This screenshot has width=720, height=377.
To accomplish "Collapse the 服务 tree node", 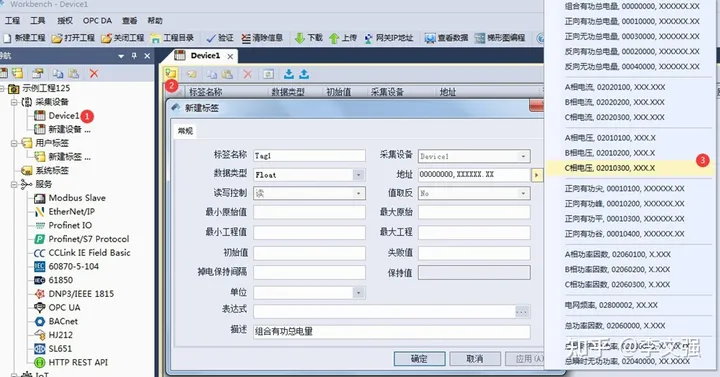I will point(14,184).
